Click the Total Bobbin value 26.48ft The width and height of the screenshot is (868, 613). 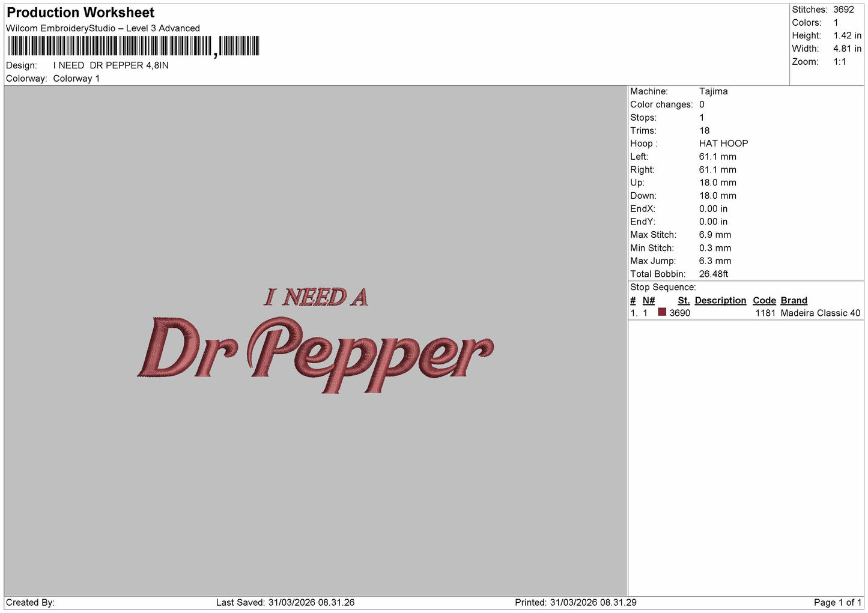[x=714, y=274]
